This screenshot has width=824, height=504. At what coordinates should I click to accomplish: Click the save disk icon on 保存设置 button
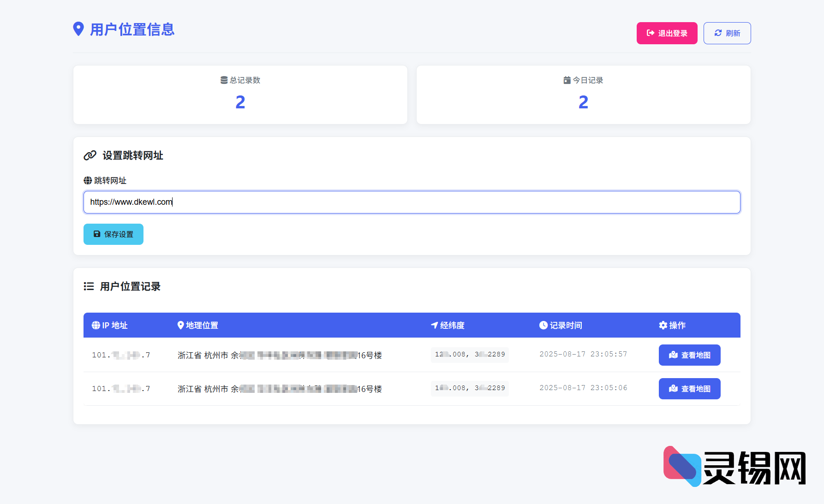96,234
